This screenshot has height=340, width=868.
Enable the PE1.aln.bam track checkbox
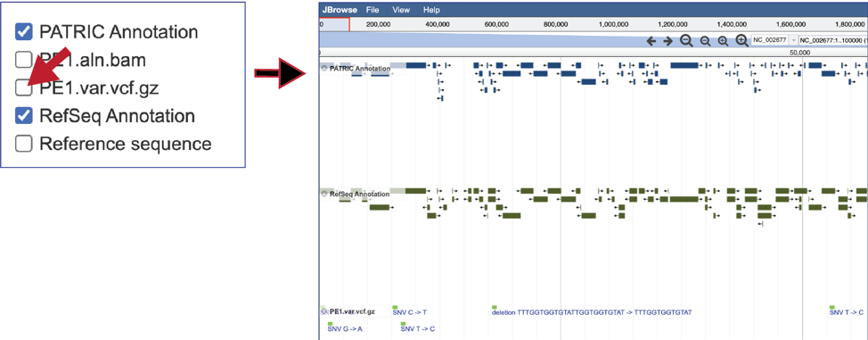23,60
